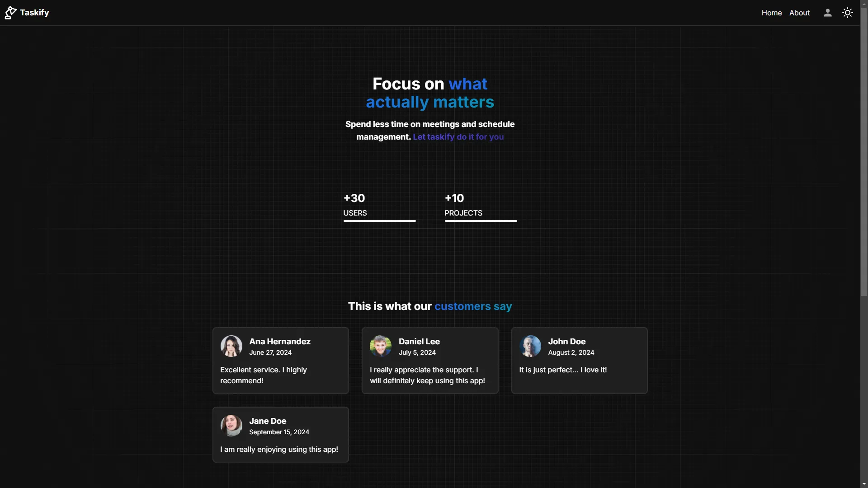The height and width of the screenshot is (488, 868).
Task: Toggle light theme with sun icon
Action: pyautogui.click(x=848, y=13)
